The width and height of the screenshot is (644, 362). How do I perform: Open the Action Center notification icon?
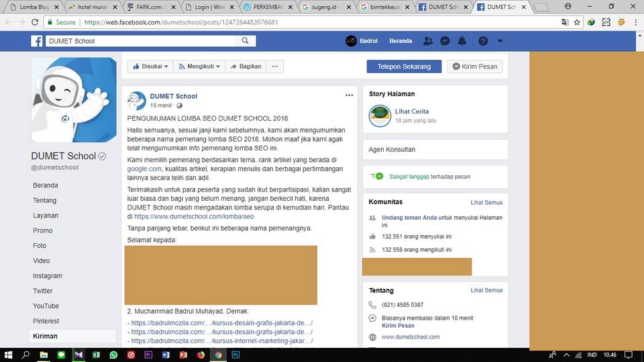pos(629,355)
